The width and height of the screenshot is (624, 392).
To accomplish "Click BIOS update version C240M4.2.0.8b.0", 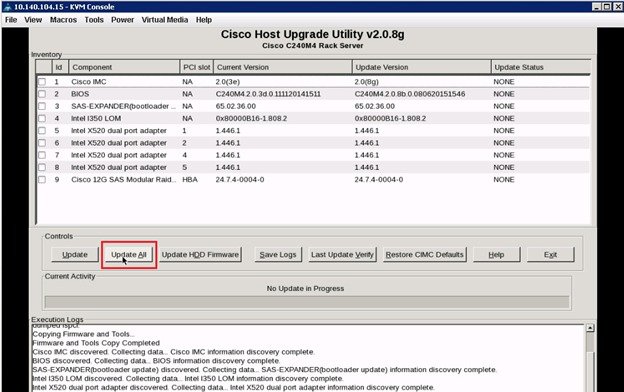I will (x=410, y=94).
